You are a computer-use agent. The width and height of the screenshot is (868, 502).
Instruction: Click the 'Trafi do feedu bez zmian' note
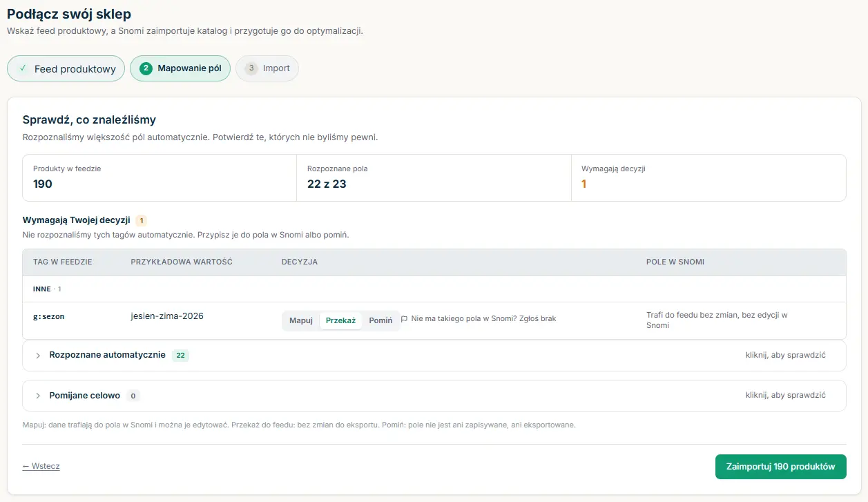coord(717,320)
